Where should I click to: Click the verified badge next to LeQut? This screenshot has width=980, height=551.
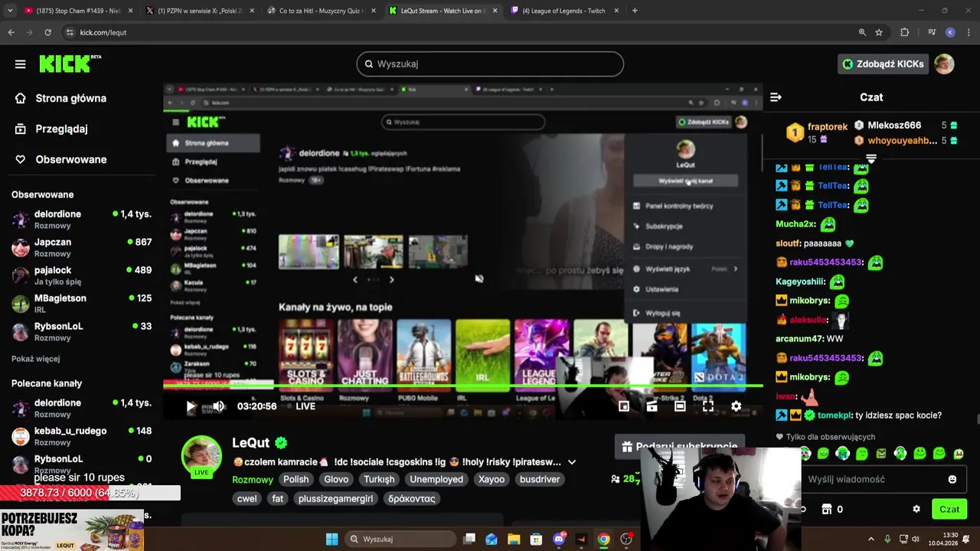281,443
